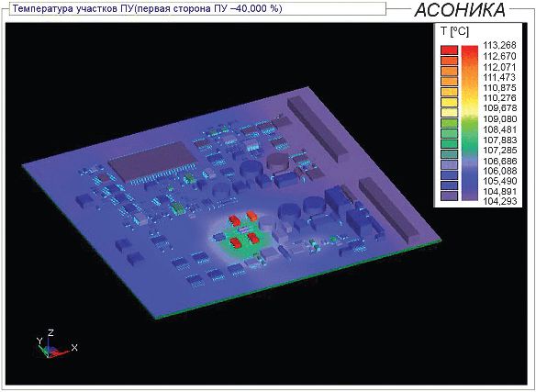Click the continuous temperature gradient bar
This screenshot has width=536, height=392.
click(470, 123)
